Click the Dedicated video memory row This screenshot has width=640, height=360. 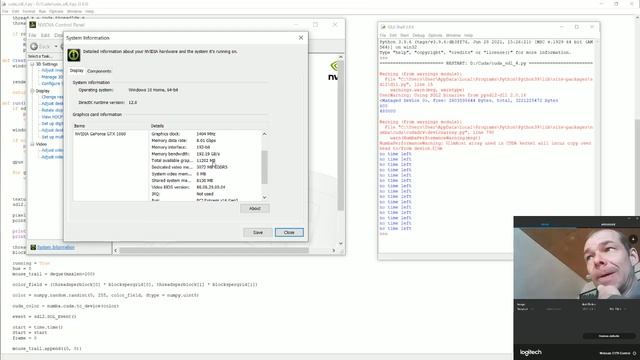[206, 167]
